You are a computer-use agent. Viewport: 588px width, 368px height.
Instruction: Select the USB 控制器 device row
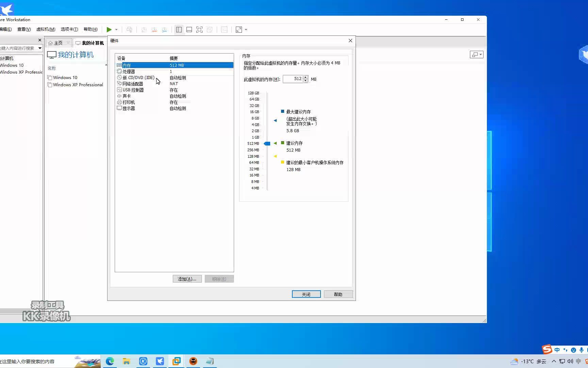point(175,90)
